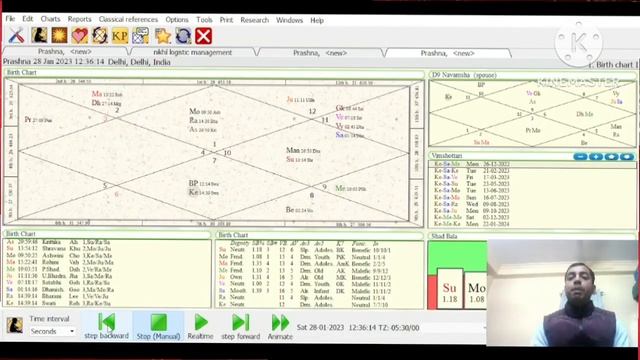Open the wrench and screwdriver settings tool
This screenshot has height=360, width=640.
click(17, 36)
